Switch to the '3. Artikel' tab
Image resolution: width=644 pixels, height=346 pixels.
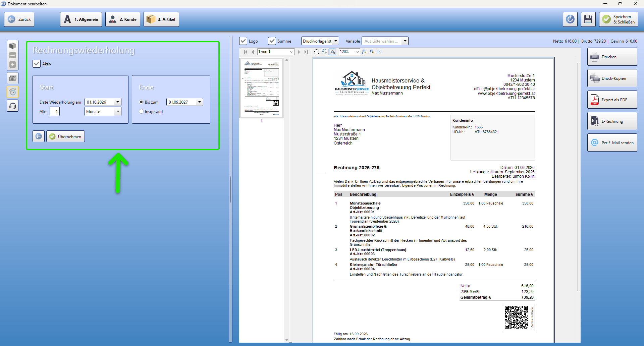[161, 19]
